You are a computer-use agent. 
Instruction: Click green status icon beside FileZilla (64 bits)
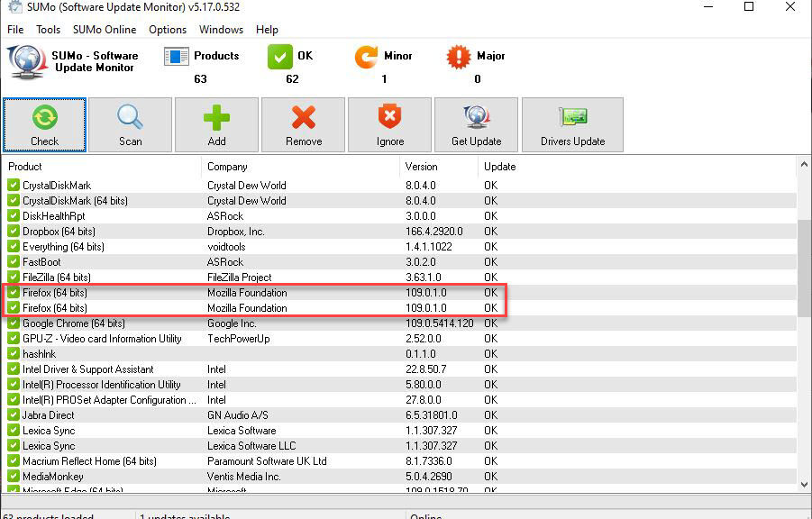[13, 278]
